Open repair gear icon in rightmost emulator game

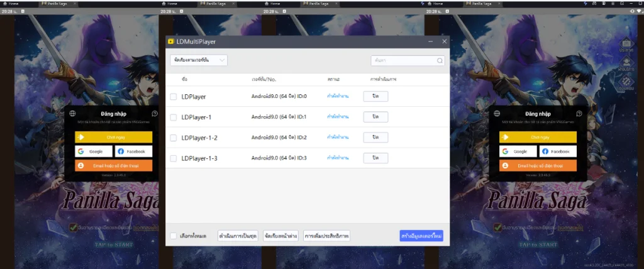coord(626,84)
